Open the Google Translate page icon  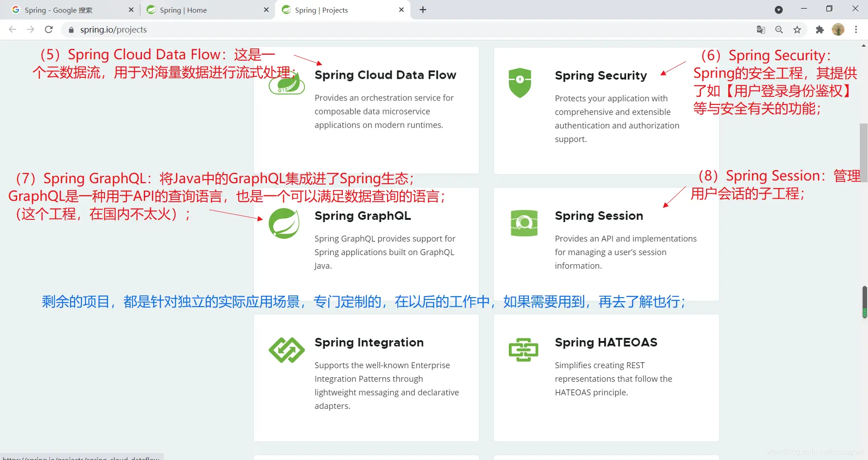[761, 29]
